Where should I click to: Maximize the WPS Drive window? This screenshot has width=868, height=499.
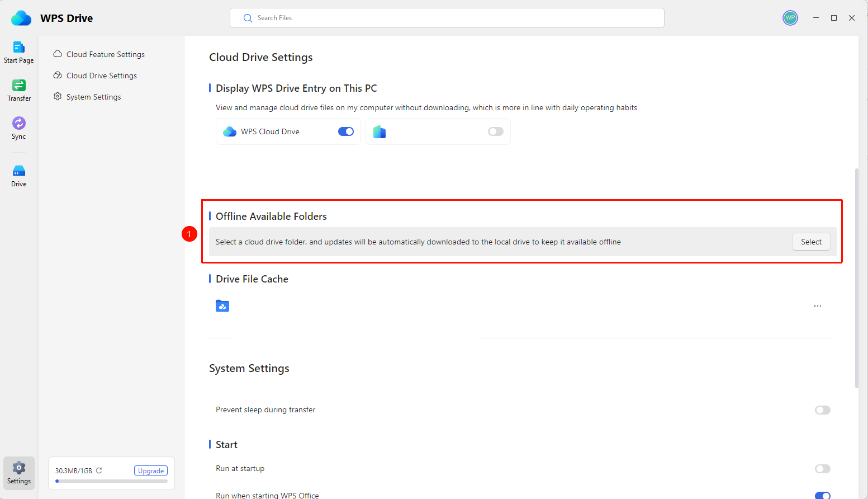[x=834, y=18]
